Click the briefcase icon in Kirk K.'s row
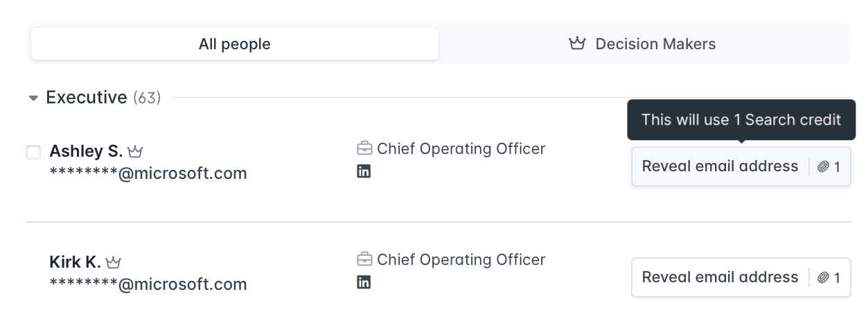The image size is (868, 319). pyautogui.click(x=364, y=259)
